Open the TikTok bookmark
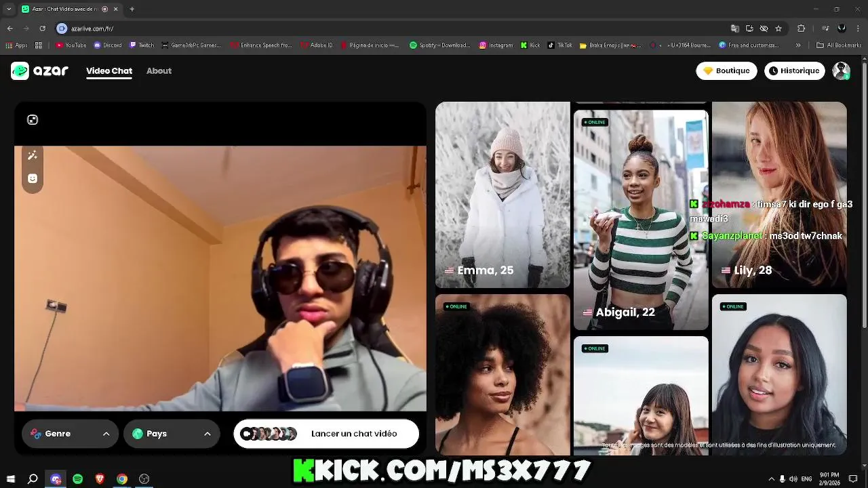Viewport: 868px width, 488px height. pyautogui.click(x=560, y=45)
